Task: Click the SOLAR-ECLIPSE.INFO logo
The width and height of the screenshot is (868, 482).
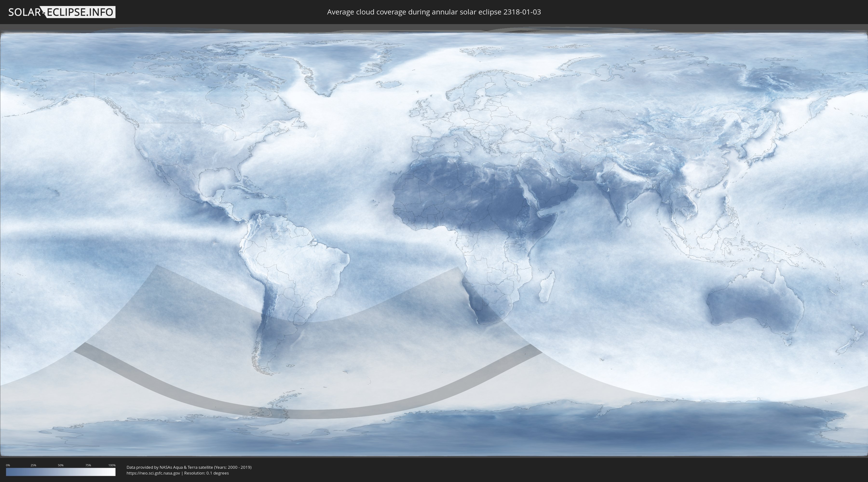Action: (62, 12)
